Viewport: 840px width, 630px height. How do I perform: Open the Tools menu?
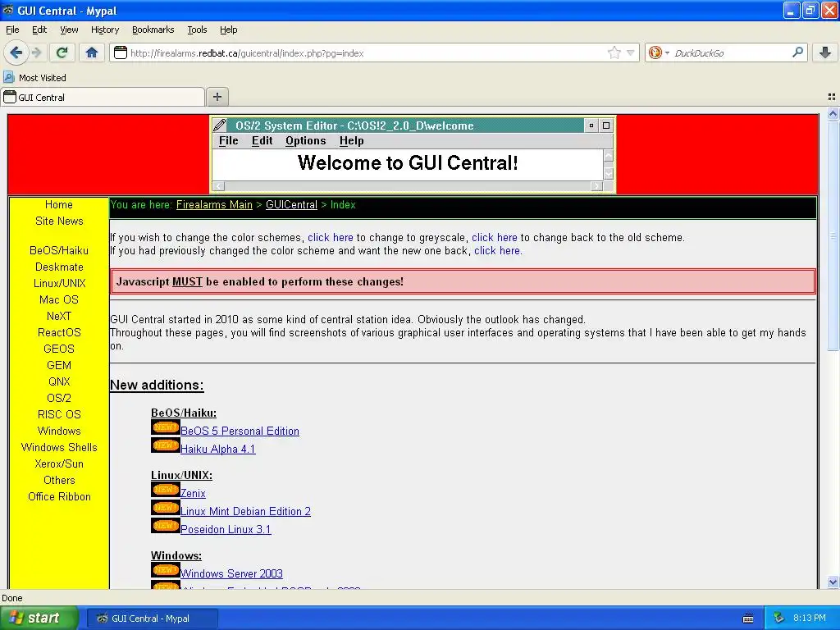(197, 30)
